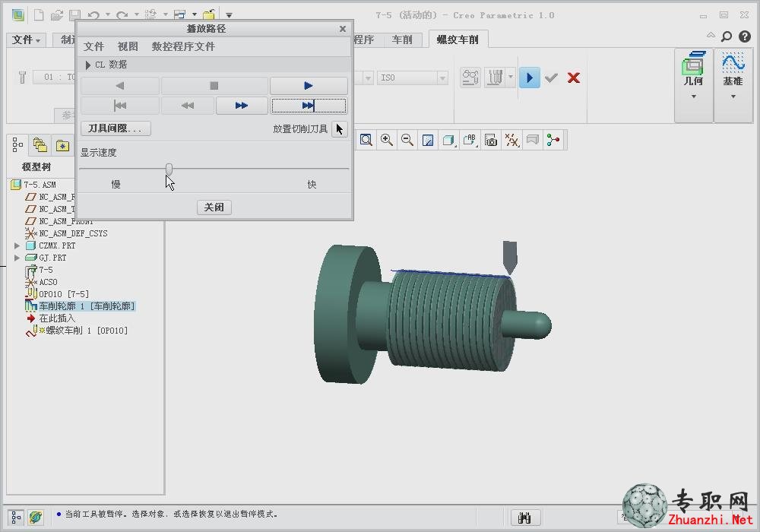Viewport: 760px width, 532px height.
Task: Click the annotation display icon in view toolbar
Action: pyautogui.click(x=533, y=141)
